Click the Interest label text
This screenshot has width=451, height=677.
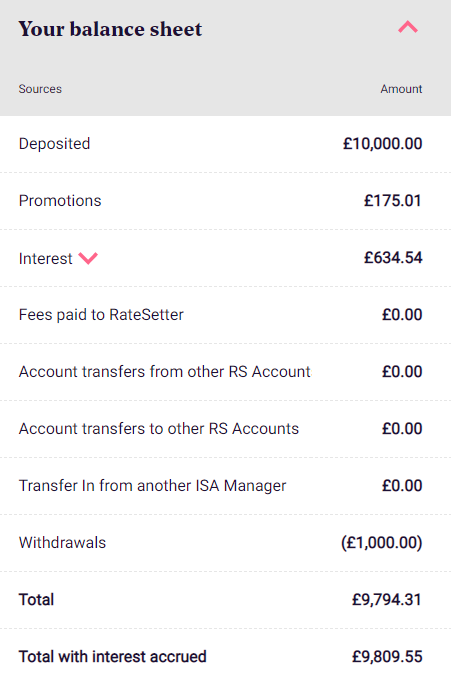45,259
